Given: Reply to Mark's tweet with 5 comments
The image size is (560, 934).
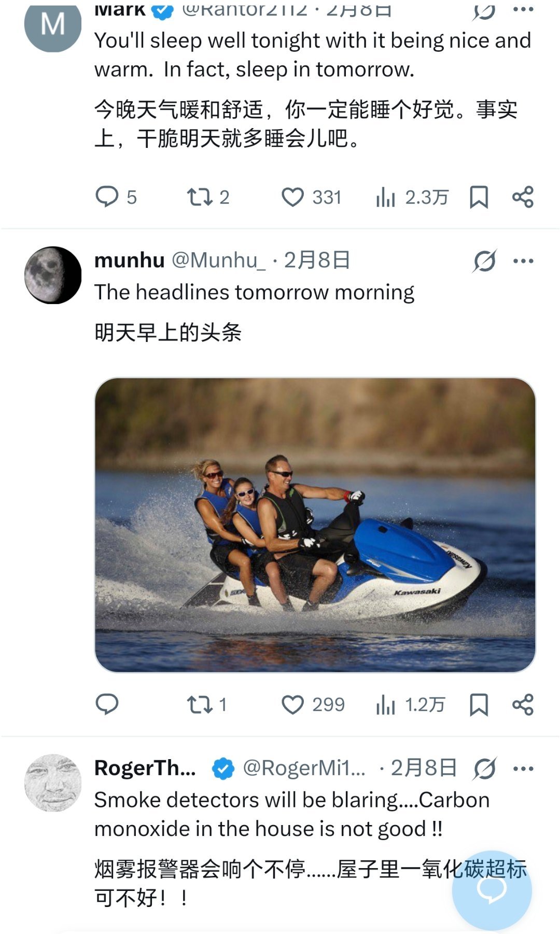Looking at the screenshot, I should pos(107,197).
